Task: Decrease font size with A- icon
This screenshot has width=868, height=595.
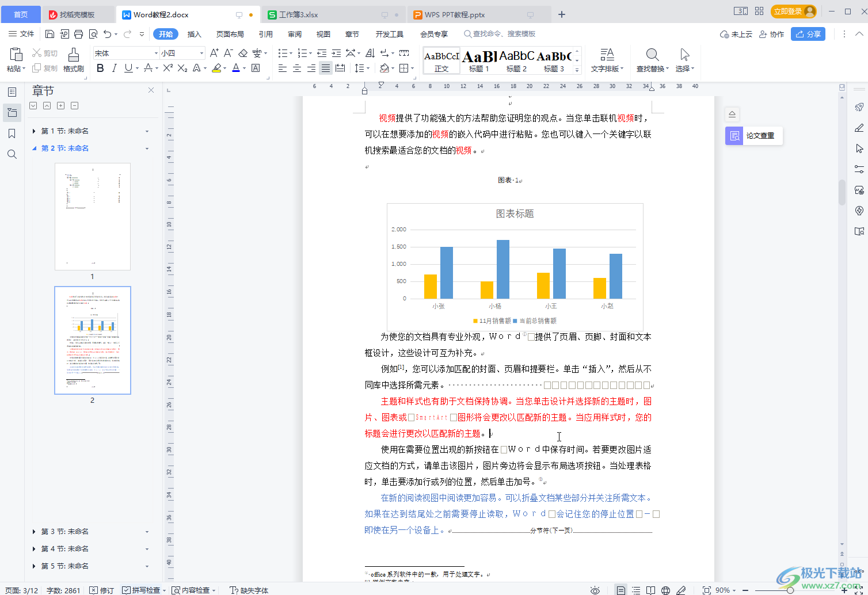Action: 228,53
